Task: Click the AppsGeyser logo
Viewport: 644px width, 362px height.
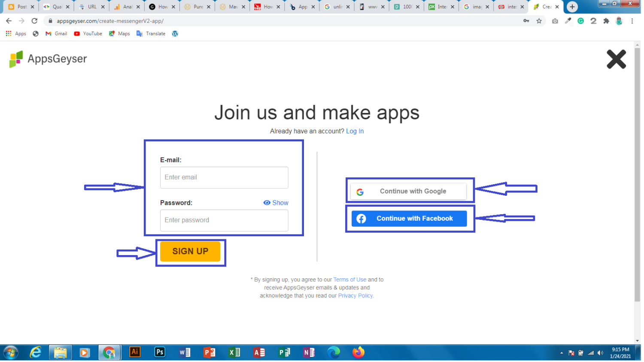Action: (48, 59)
